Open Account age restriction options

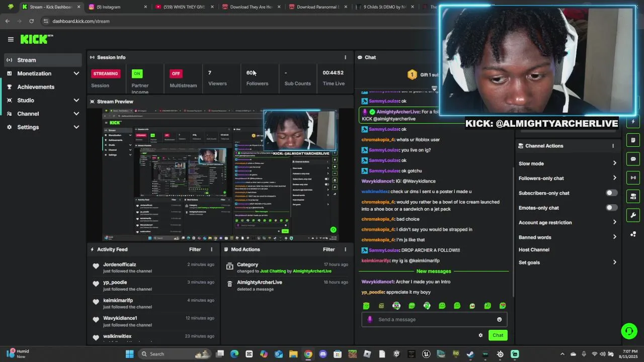(x=568, y=222)
